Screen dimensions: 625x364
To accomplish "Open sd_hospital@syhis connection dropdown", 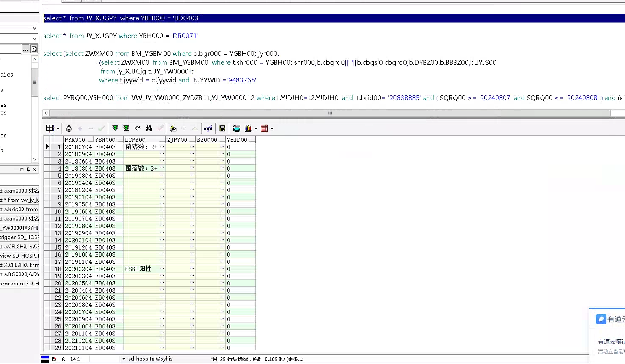I will (x=123, y=359).
